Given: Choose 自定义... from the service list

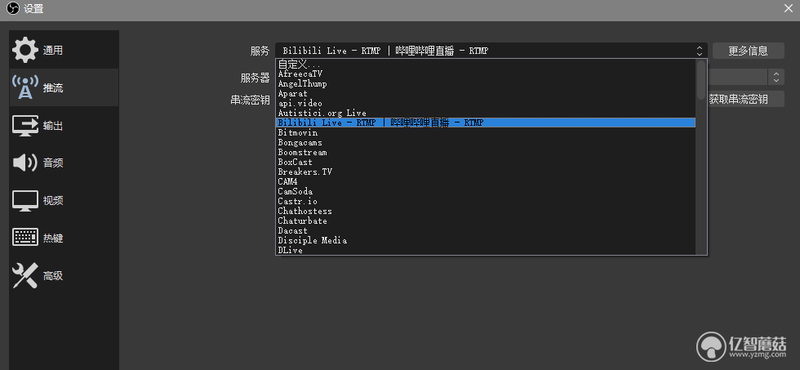Looking at the screenshot, I should pos(485,64).
